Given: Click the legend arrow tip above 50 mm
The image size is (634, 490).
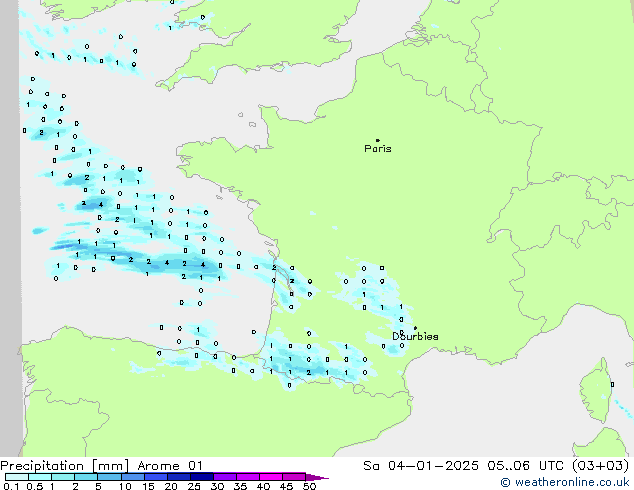Looking at the screenshot, I should (316, 477).
